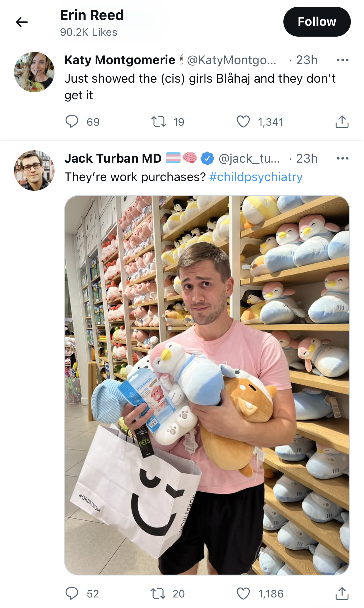The image size is (364, 608).
Task: Open the #childpsychiatry hashtag
Action: pos(256,177)
